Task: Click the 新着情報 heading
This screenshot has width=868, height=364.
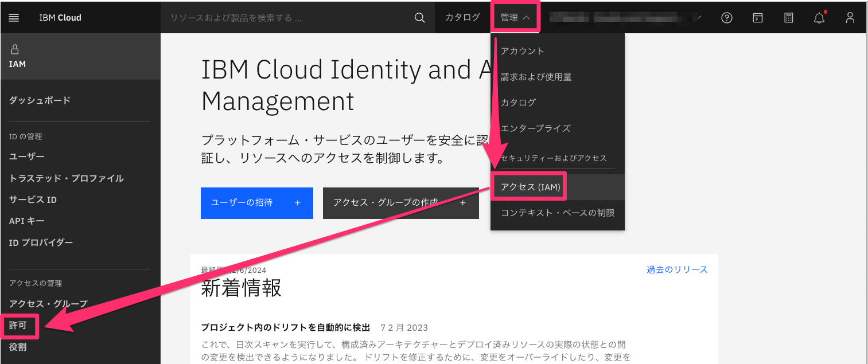Action: pos(241,288)
